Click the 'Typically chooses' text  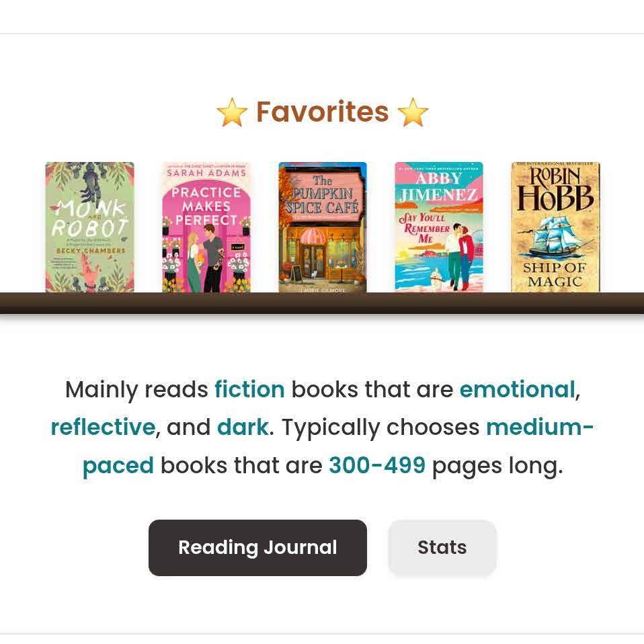[380, 428]
